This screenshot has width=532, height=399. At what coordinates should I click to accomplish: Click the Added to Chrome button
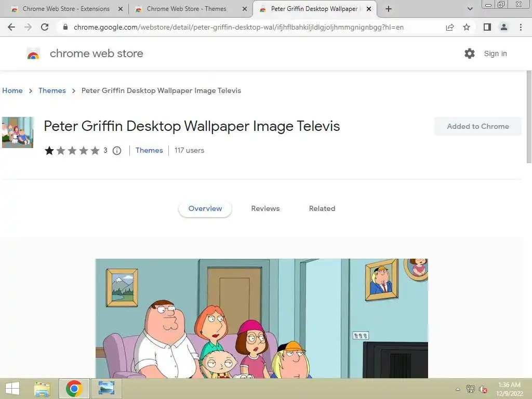click(478, 126)
